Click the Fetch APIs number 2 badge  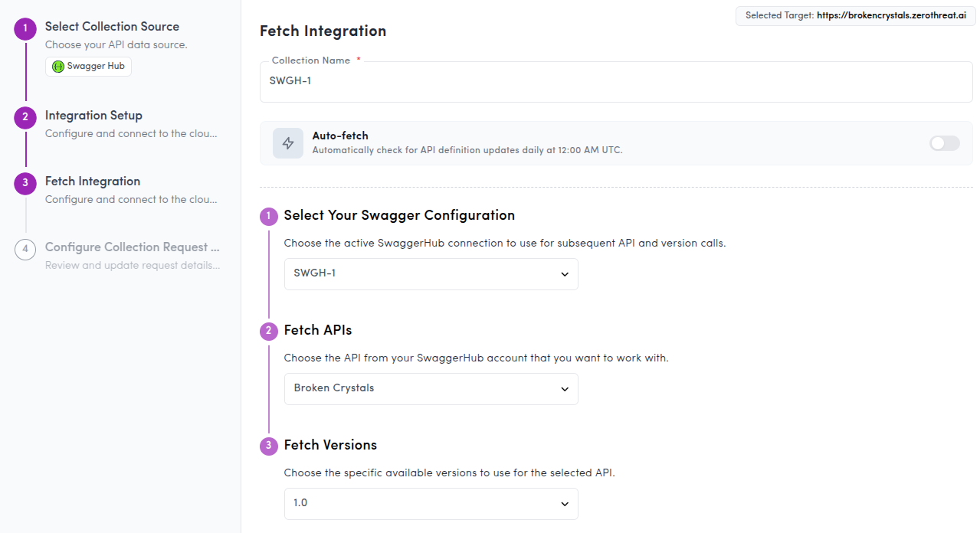[x=269, y=331]
